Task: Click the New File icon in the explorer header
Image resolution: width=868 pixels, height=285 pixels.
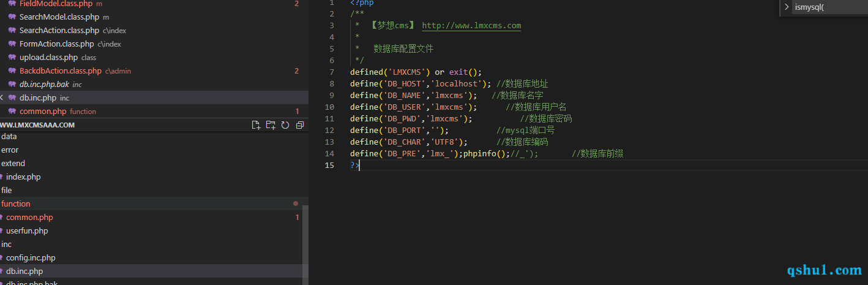Action: pos(256,125)
